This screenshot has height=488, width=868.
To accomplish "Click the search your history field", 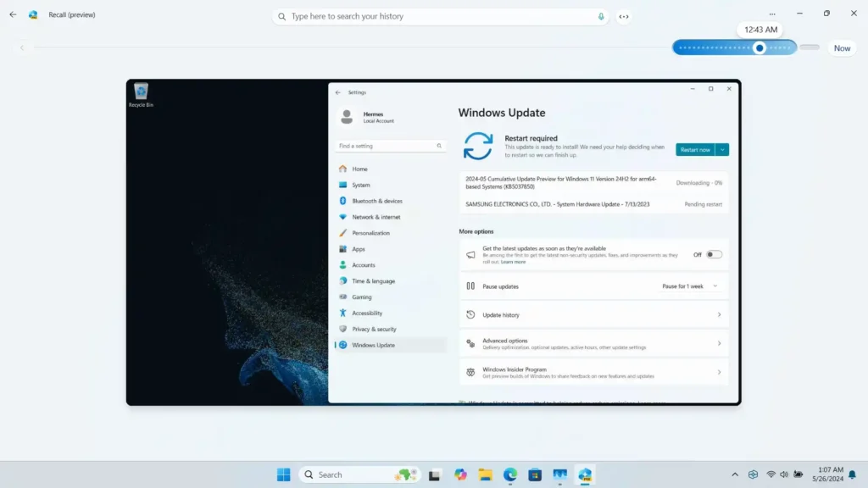I will (441, 17).
